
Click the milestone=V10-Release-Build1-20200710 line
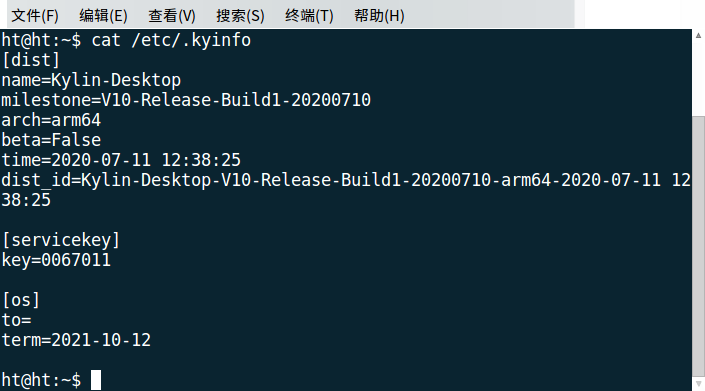click(186, 100)
